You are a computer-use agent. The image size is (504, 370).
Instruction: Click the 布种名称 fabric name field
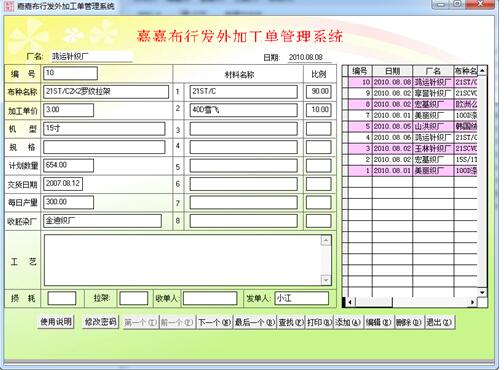click(106, 92)
